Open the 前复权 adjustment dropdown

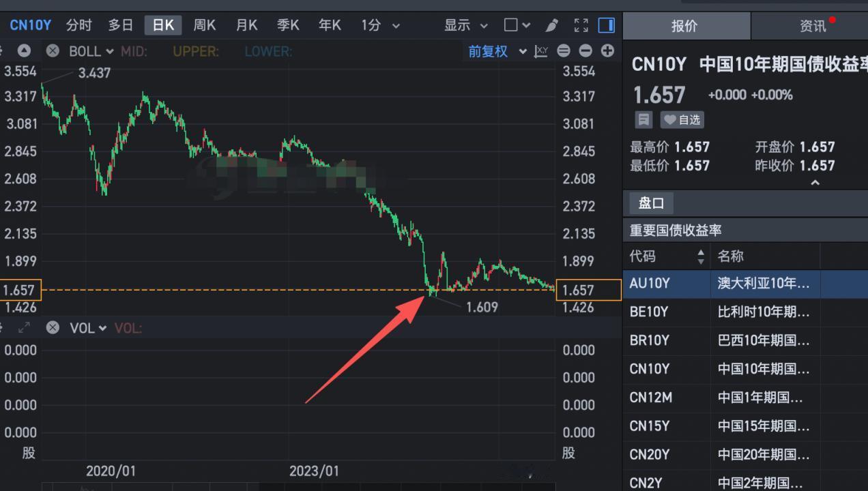point(497,51)
